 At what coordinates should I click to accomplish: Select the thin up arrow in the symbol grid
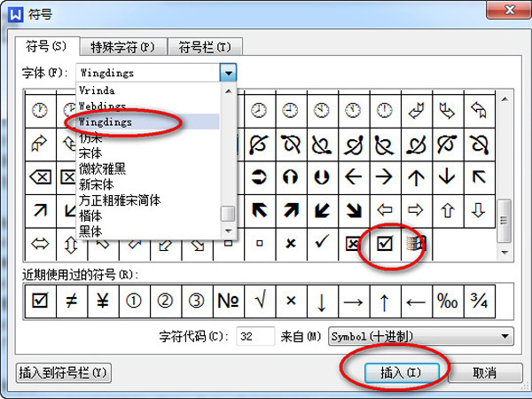(416, 176)
